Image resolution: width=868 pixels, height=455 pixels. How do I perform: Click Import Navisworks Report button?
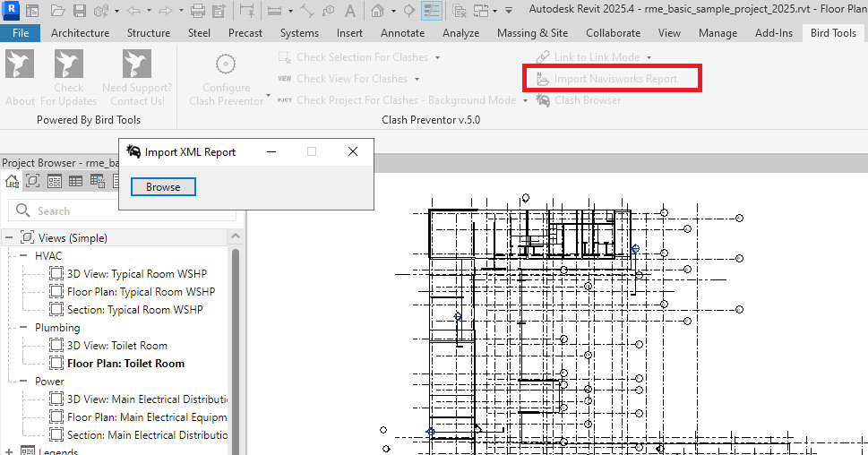coord(607,79)
